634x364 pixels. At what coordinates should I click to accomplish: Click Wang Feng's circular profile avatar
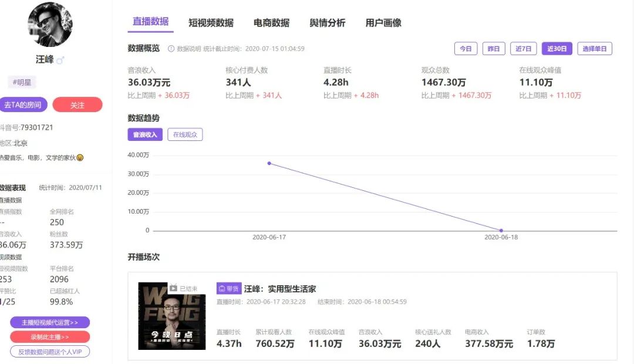tap(50, 25)
